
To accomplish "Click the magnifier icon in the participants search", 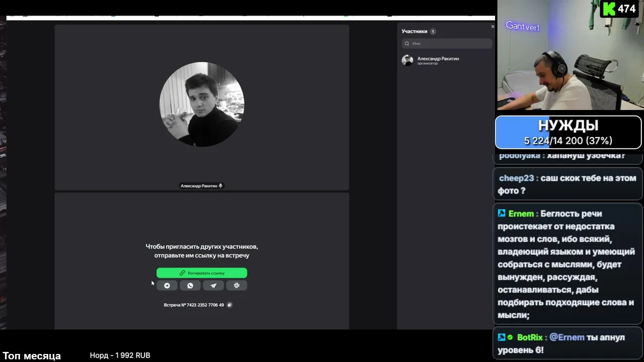I will [x=407, y=44].
